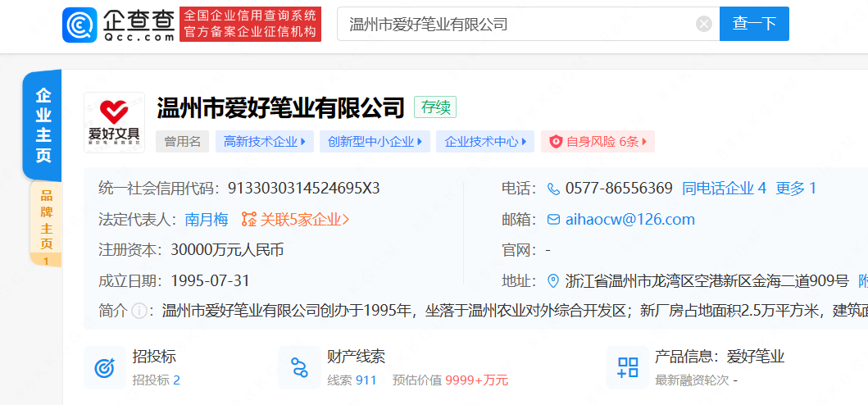868x405 pixels.
Task: Expand the 高新技术企业 tag
Action: tap(265, 142)
